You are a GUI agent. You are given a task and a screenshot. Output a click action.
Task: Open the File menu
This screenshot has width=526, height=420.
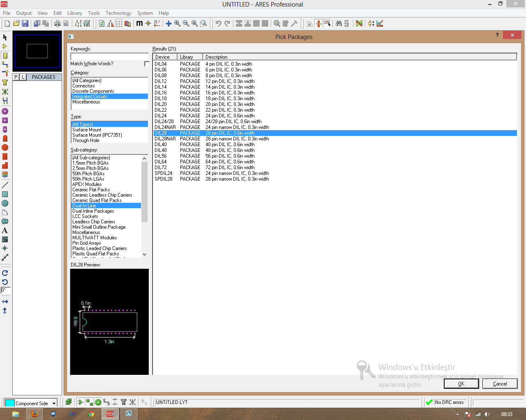point(7,13)
